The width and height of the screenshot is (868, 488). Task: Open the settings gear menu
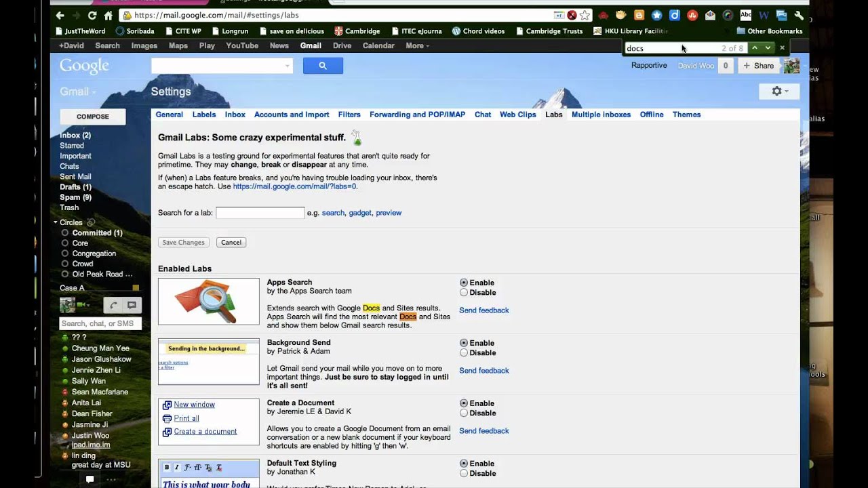(x=779, y=91)
